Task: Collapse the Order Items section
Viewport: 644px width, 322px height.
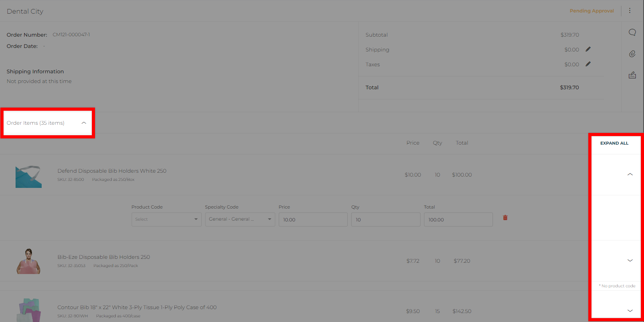Action: click(84, 123)
